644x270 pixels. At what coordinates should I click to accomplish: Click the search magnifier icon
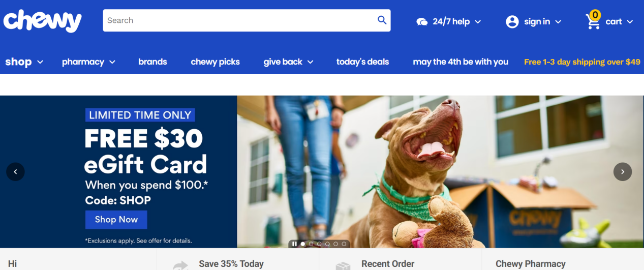(x=382, y=20)
